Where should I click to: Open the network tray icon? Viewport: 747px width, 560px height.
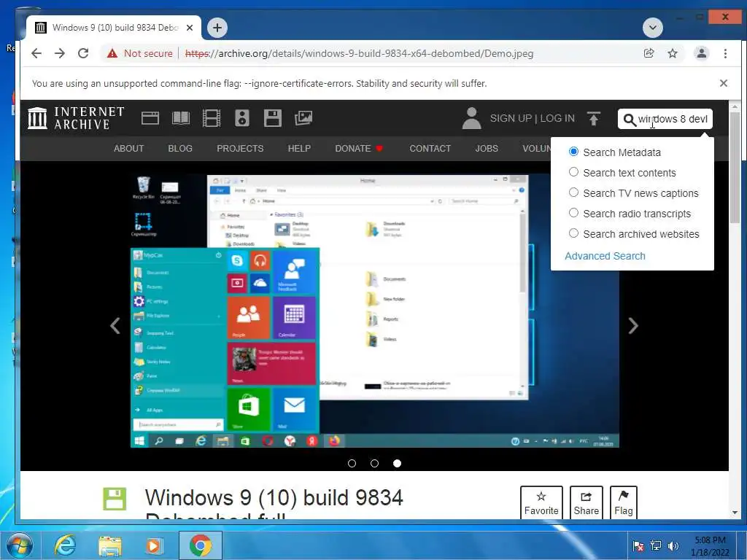click(656, 545)
